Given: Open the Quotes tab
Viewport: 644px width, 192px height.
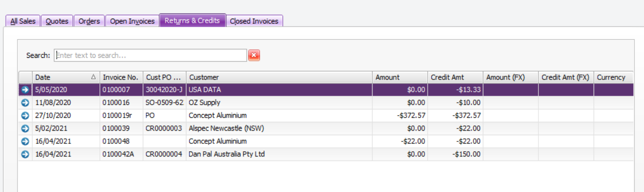Looking at the screenshot, I should 57,21.
